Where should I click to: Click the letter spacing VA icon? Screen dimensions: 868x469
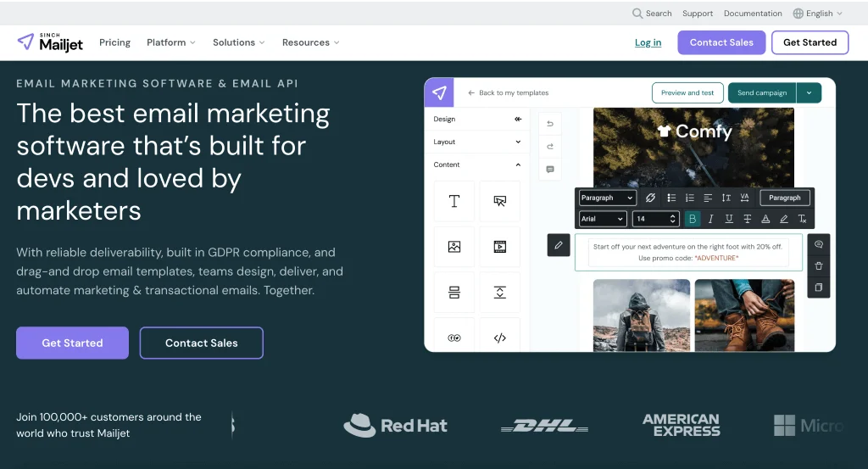pyautogui.click(x=744, y=198)
